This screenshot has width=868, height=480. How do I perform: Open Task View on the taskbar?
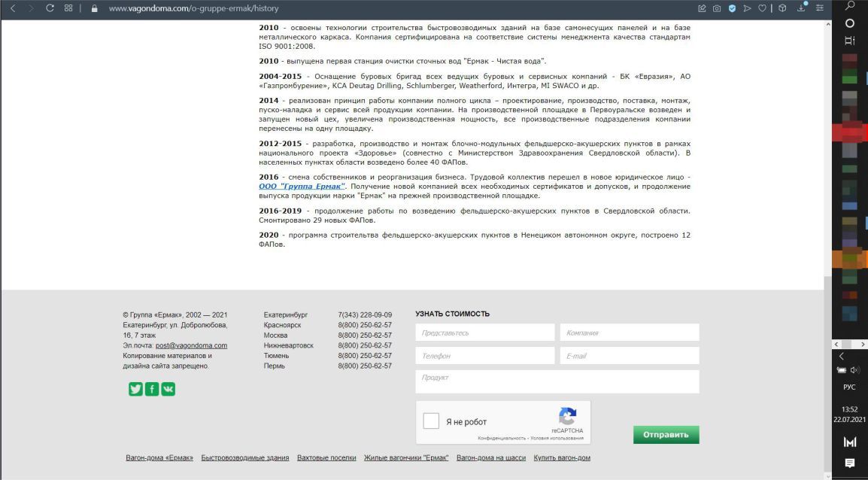pos(850,41)
